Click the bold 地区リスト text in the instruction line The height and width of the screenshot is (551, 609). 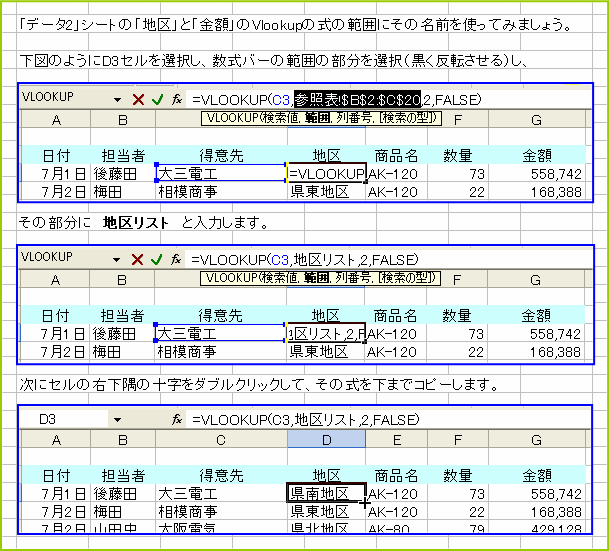(x=136, y=223)
